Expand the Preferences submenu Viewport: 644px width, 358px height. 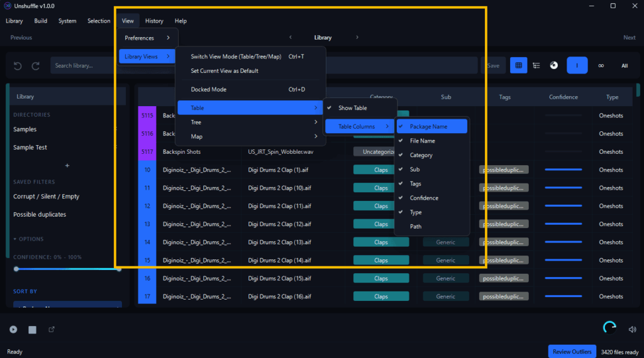[x=147, y=38]
